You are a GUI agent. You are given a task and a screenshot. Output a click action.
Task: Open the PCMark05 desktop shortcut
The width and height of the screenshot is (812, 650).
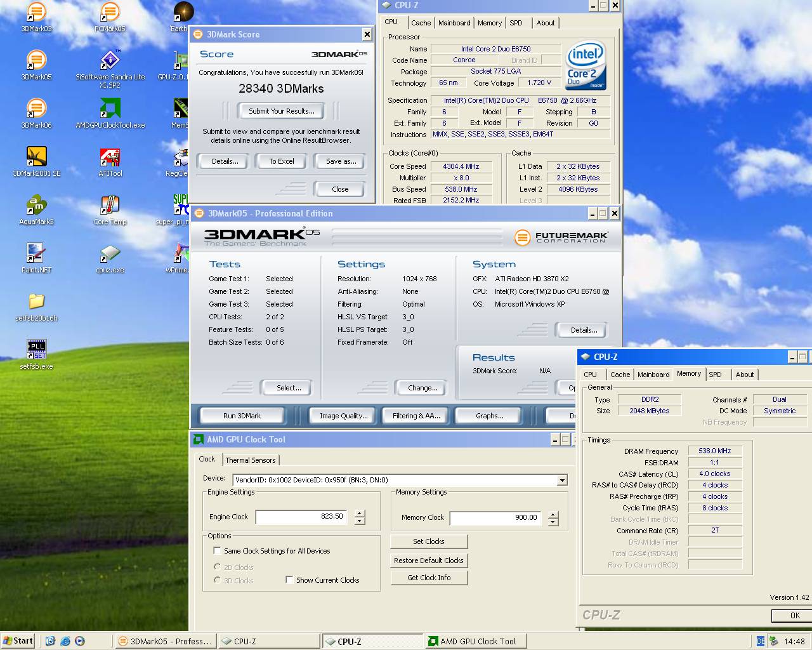[110, 17]
